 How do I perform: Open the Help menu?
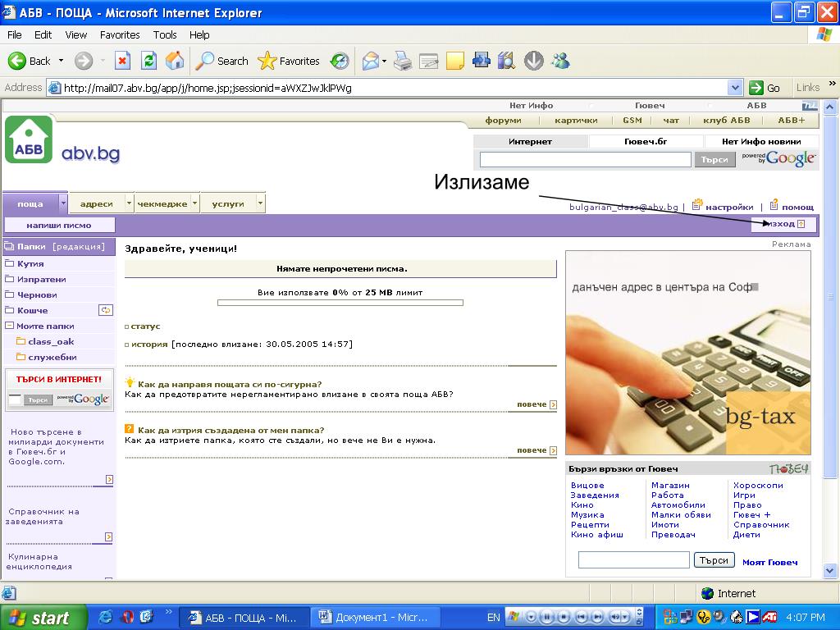tap(199, 34)
